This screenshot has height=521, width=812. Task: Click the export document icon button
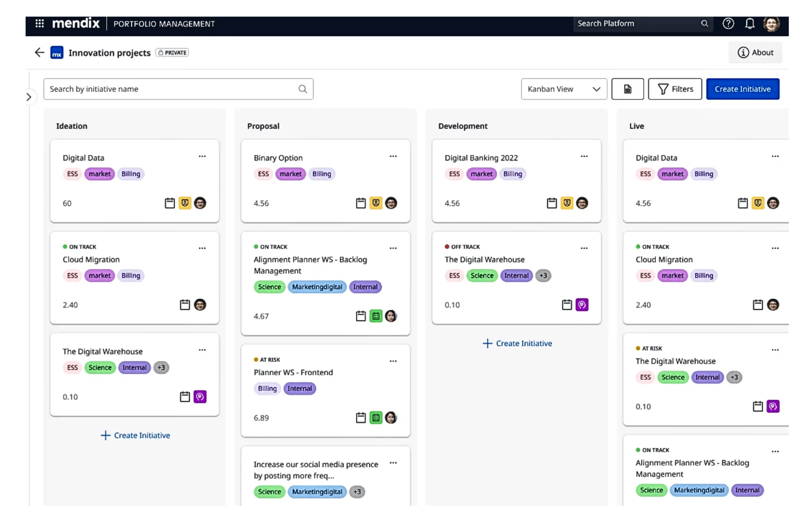627,89
